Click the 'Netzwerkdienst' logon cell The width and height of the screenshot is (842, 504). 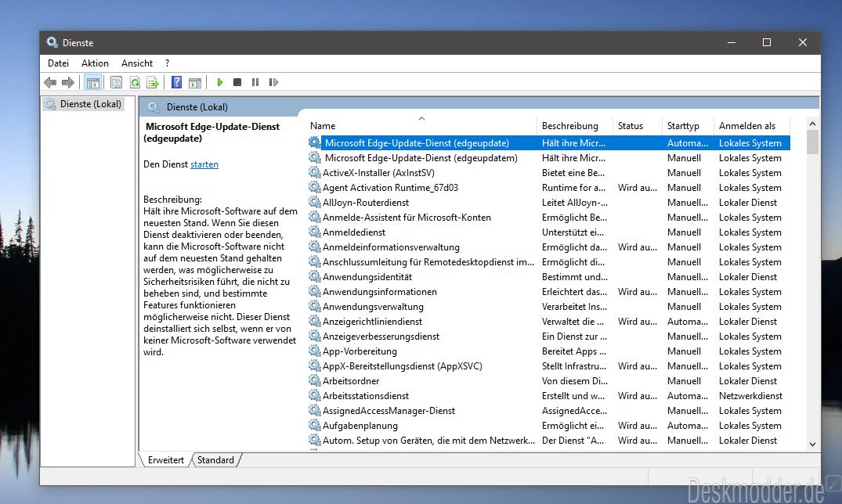pyautogui.click(x=750, y=395)
